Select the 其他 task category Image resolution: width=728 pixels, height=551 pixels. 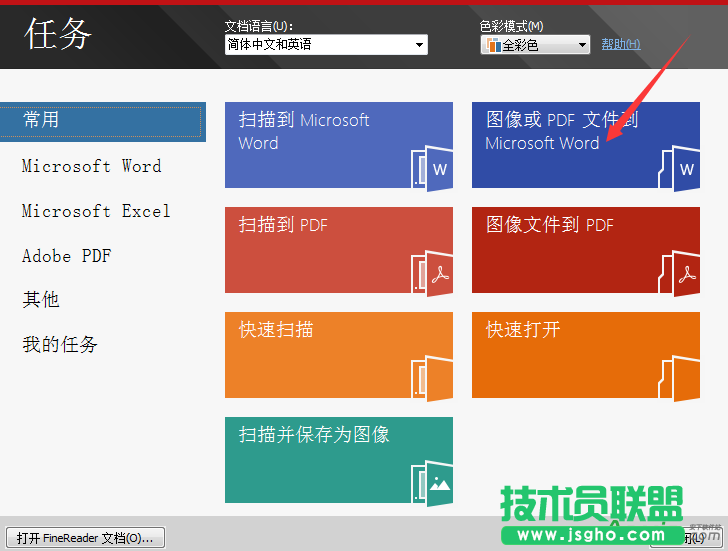coord(41,299)
